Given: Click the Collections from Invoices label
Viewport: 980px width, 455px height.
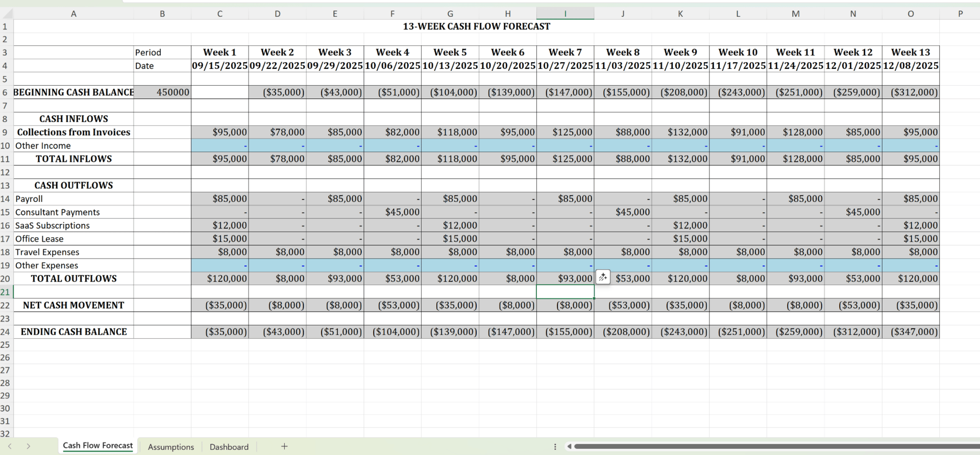Looking at the screenshot, I should click(x=73, y=132).
